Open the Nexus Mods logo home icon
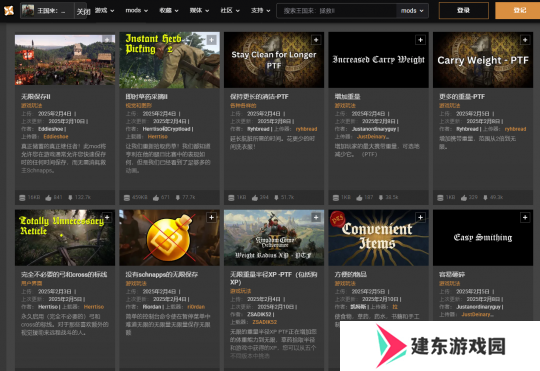This screenshot has width=540, height=371. (9, 11)
